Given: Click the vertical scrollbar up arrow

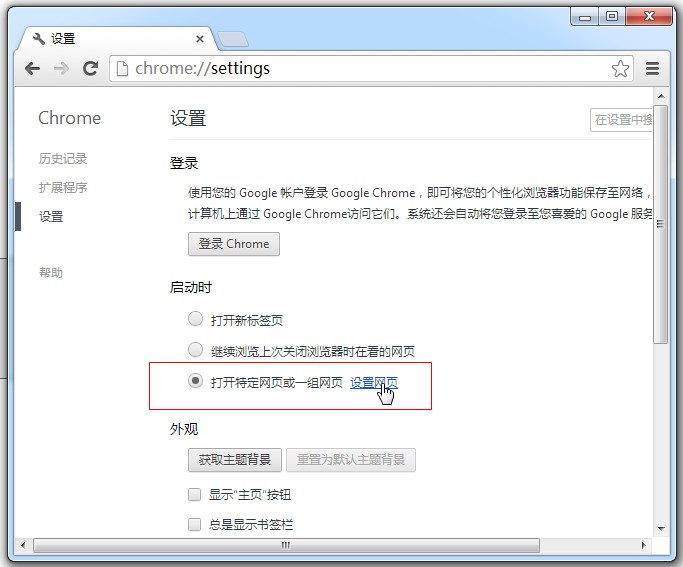Looking at the screenshot, I should pos(661,96).
